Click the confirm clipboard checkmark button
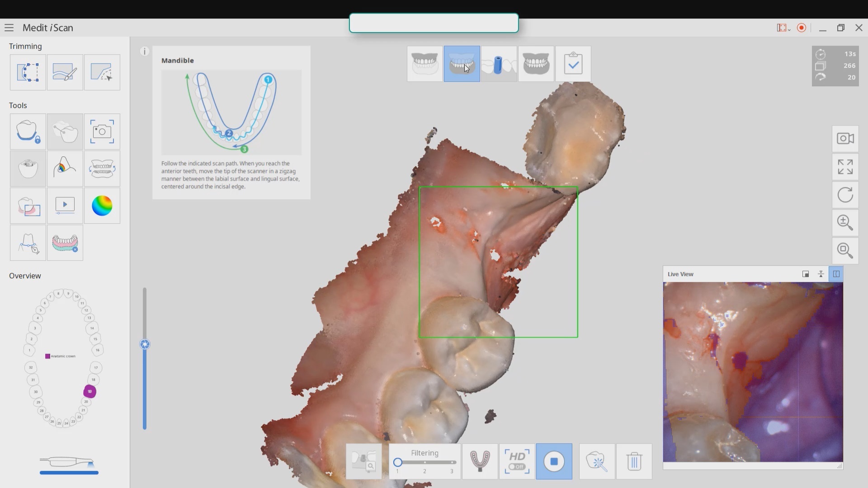 pos(573,64)
